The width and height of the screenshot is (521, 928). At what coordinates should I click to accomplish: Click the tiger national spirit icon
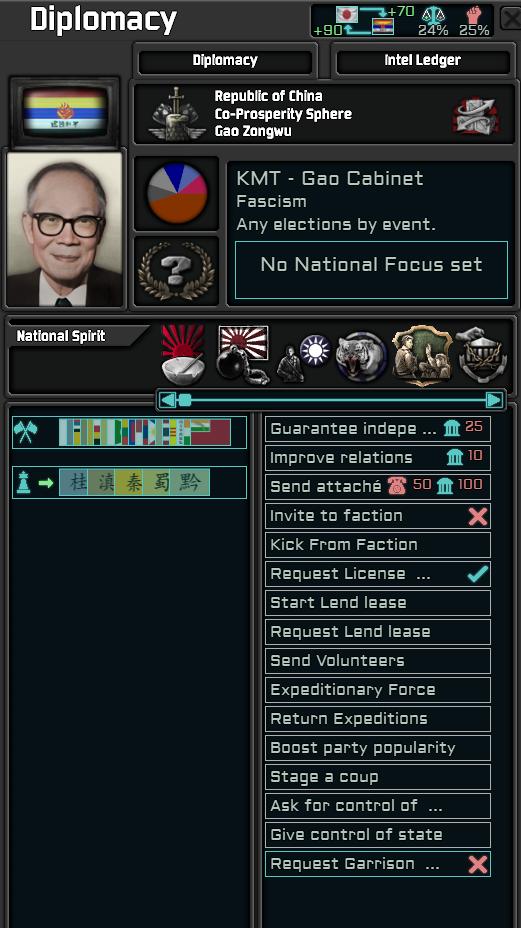361,356
